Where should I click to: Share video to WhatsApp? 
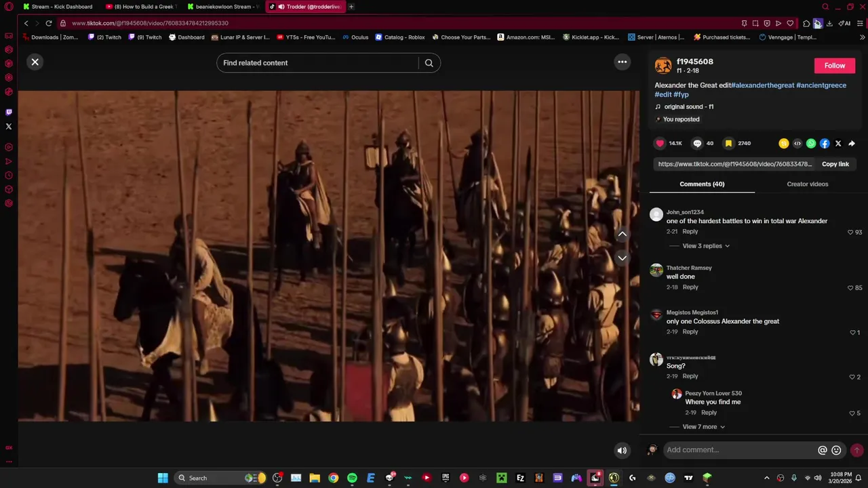811,144
